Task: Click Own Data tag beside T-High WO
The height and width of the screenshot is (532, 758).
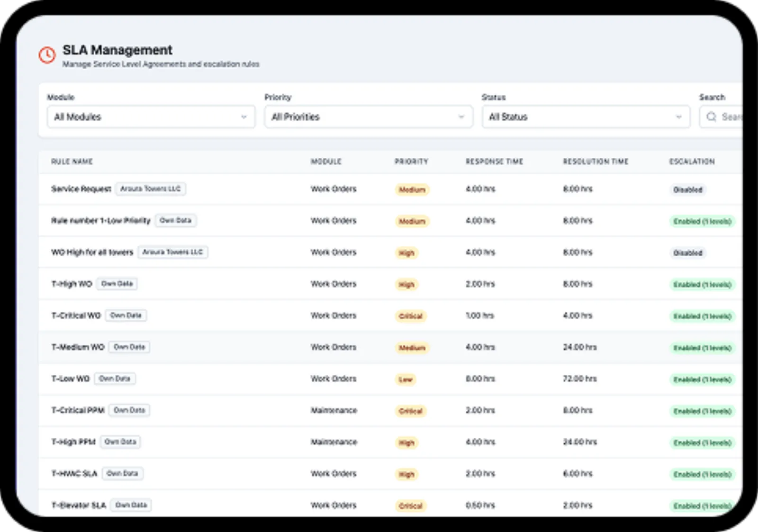Action: click(117, 284)
